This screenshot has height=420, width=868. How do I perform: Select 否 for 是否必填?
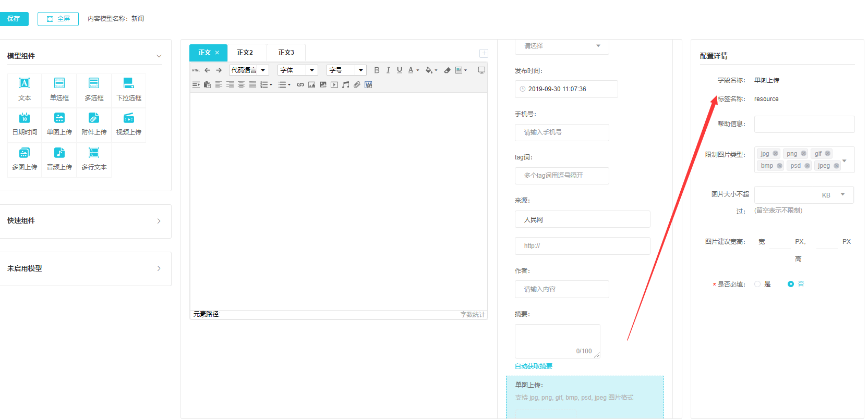[796, 284]
